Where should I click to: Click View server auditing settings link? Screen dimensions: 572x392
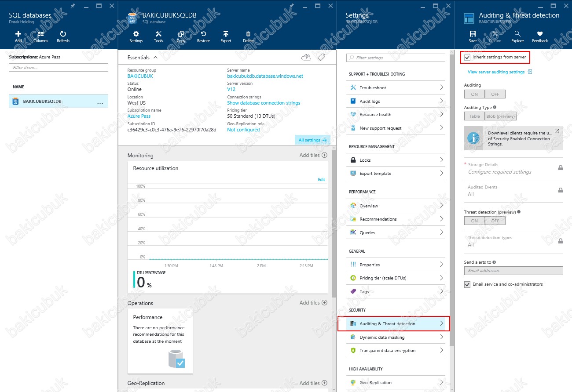click(x=496, y=72)
